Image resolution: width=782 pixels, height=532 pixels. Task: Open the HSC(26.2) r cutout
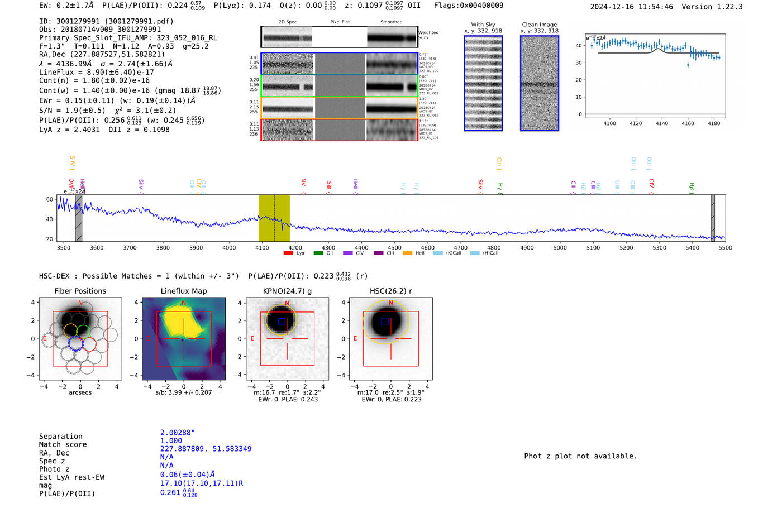pyautogui.click(x=390, y=338)
